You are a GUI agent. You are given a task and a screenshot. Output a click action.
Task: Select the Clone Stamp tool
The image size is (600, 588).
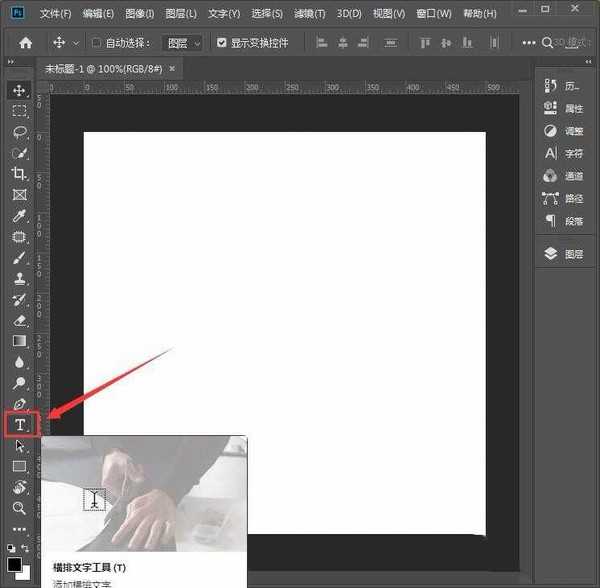point(19,279)
